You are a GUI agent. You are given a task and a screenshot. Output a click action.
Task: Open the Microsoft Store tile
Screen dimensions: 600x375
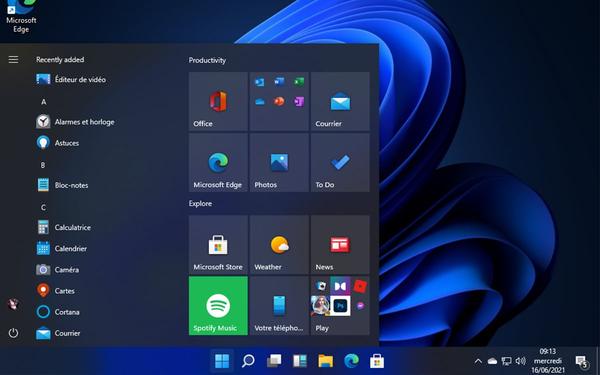pos(218,245)
